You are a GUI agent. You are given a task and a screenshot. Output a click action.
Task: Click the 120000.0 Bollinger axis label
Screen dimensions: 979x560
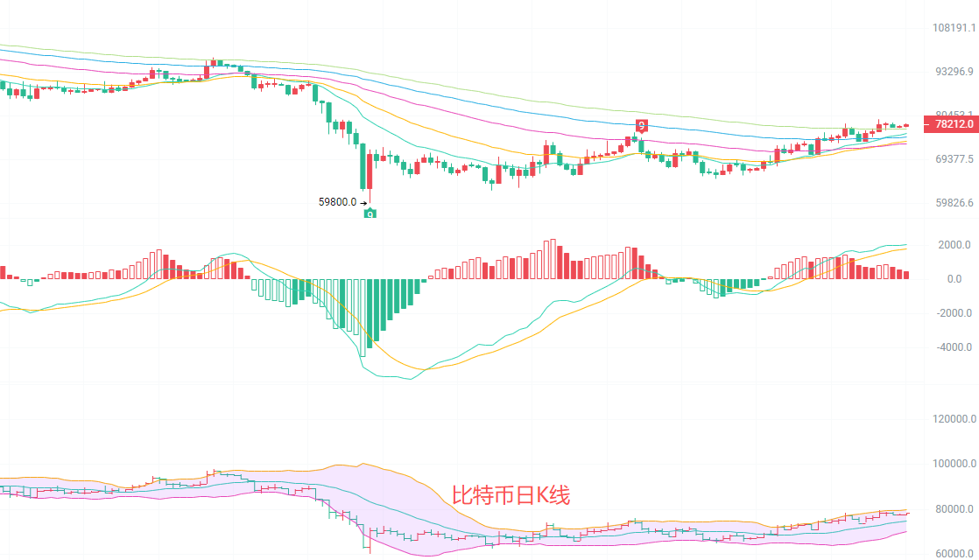point(954,420)
